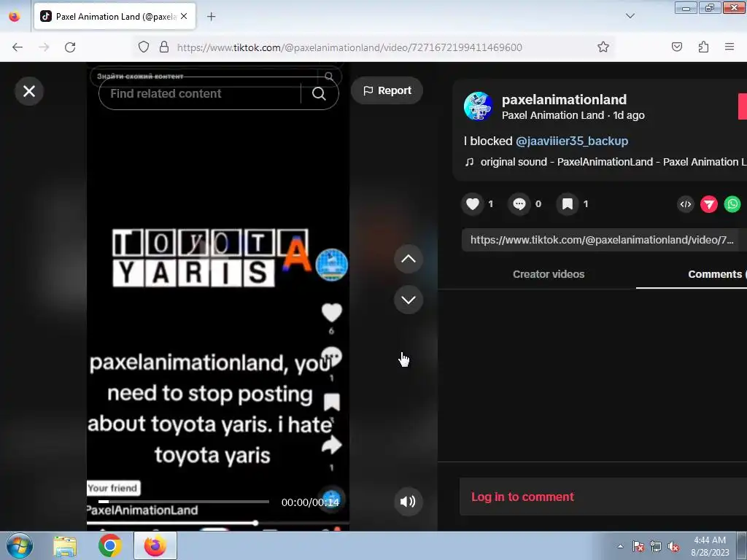Report this video
Screen dimensions: 747x560
click(x=387, y=90)
